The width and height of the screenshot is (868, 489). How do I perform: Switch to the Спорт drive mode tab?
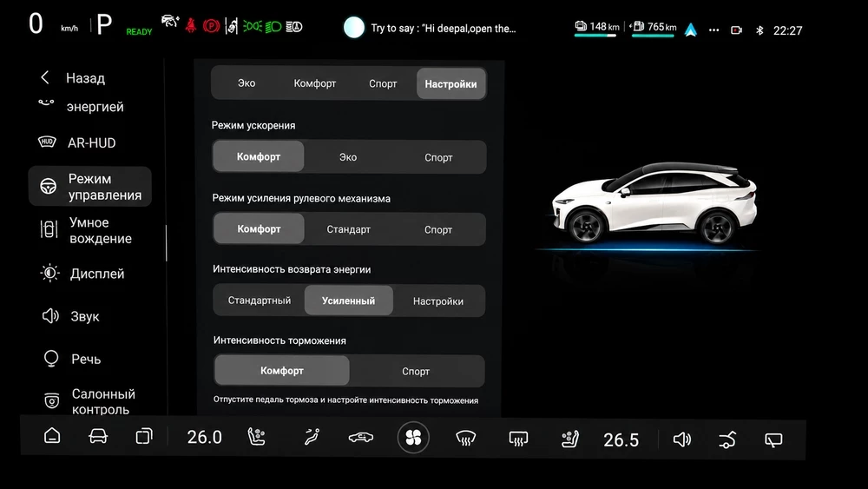pos(383,83)
